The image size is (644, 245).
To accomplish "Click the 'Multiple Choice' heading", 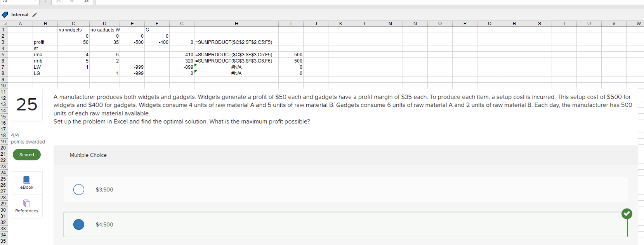I will [x=88, y=155].
